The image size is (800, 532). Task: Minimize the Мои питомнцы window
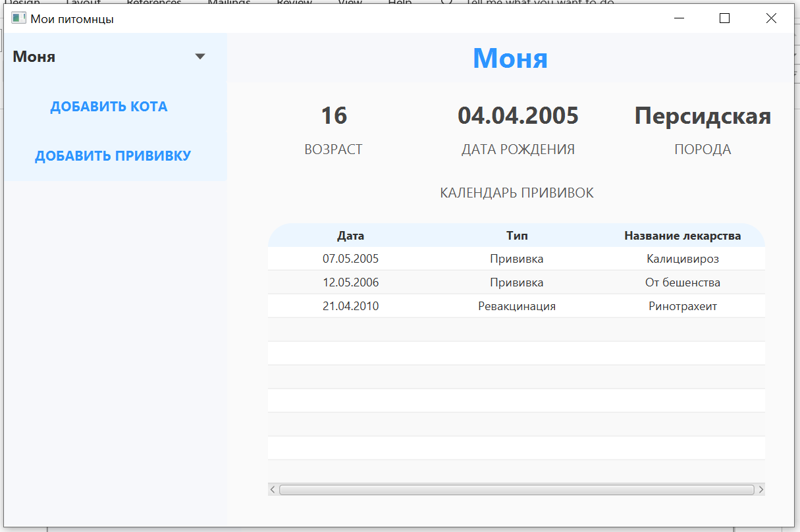point(678,18)
